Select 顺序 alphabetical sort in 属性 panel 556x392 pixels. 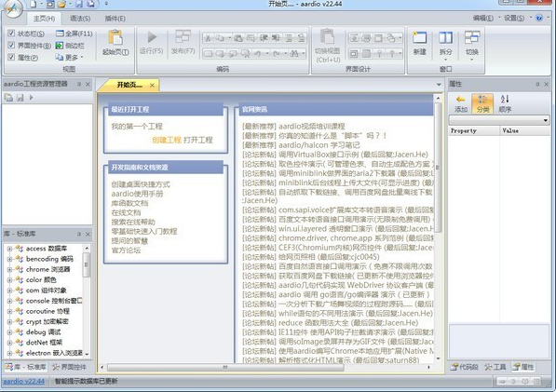tap(505, 103)
